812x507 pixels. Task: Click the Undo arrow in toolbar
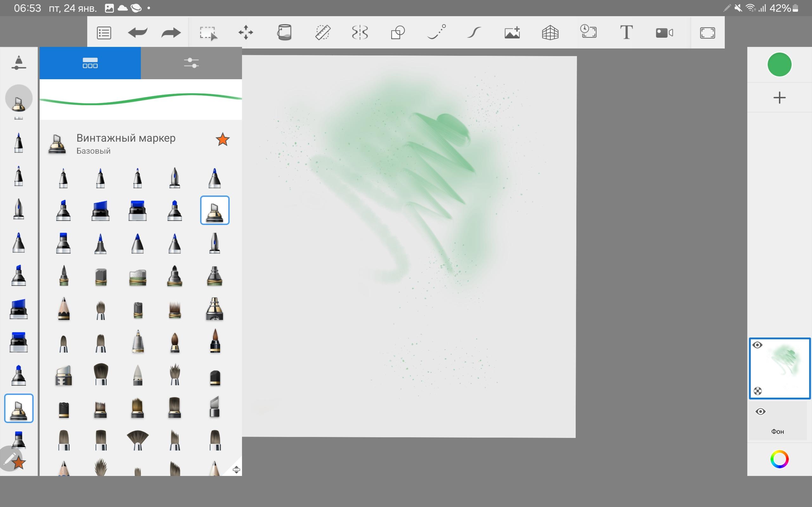click(138, 33)
